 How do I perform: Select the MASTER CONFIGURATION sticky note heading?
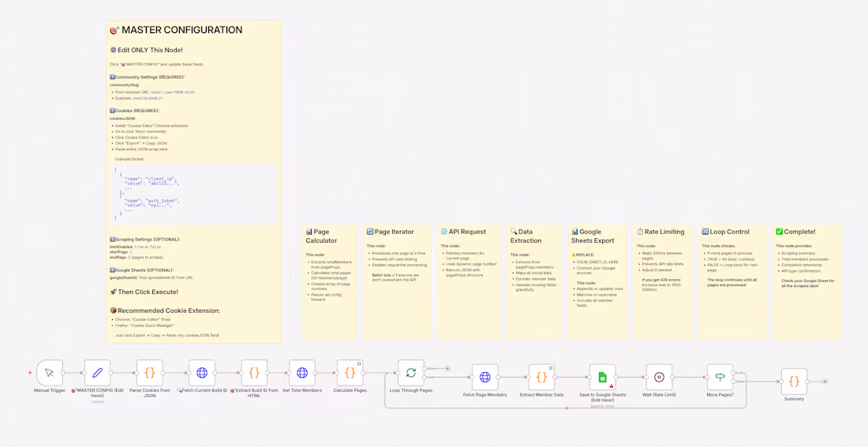(176, 31)
